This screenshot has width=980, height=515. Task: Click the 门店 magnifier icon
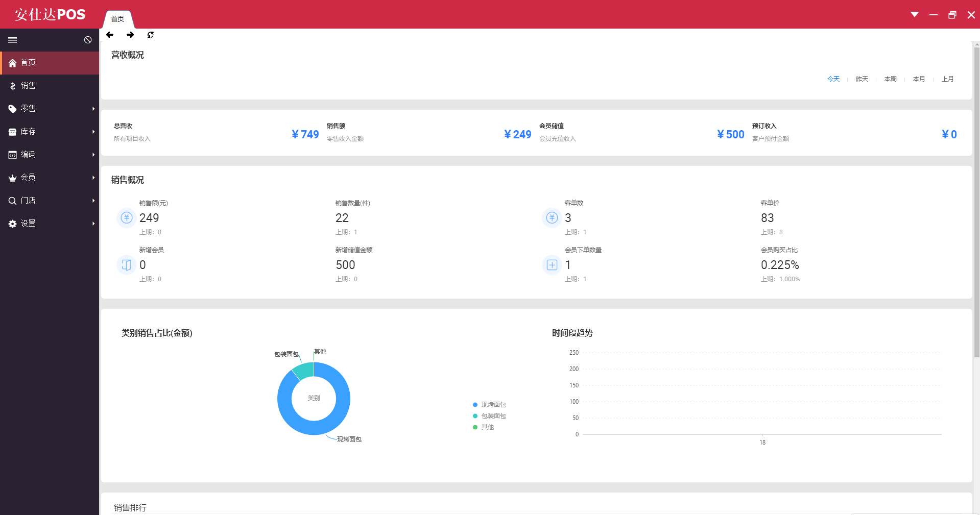click(x=12, y=201)
